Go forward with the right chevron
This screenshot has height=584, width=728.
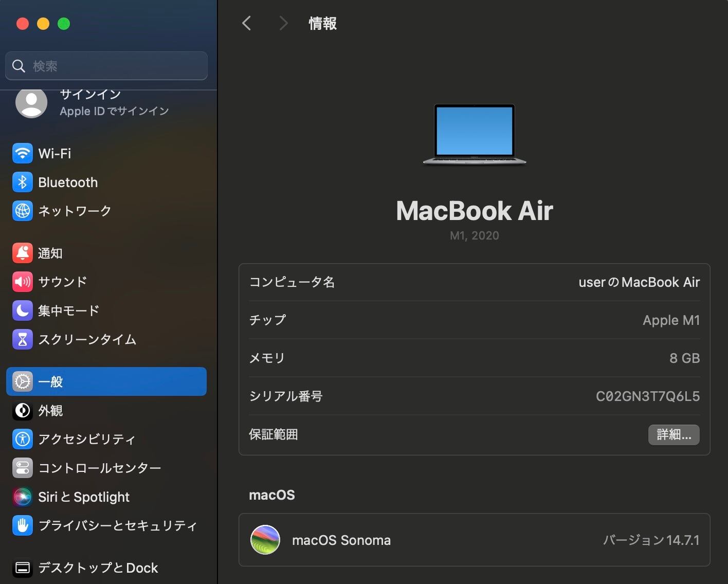[283, 23]
